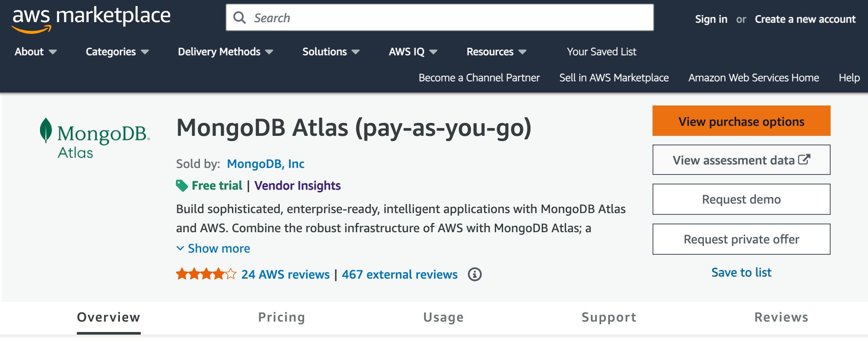Open the reviews info circle icon
Image resolution: width=868 pixels, height=342 pixels.
[x=474, y=274]
